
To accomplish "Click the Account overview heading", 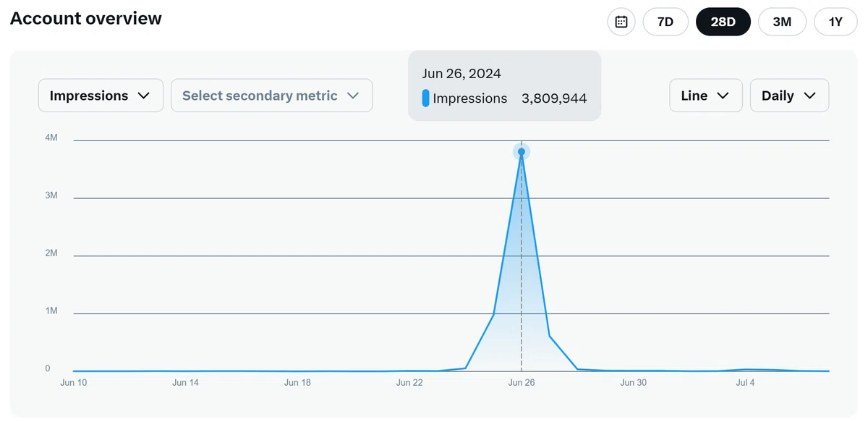I will (x=86, y=19).
